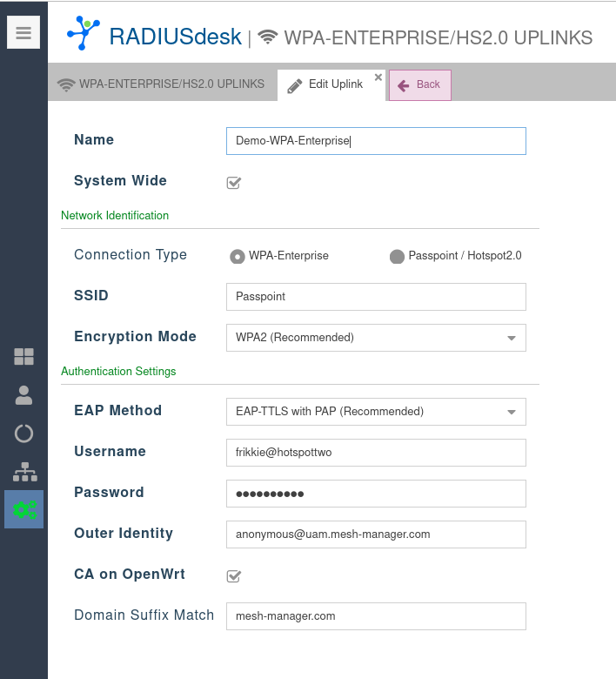Focus the Domain Suffix Match field
This screenshot has height=679, width=616.
coord(375,616)
